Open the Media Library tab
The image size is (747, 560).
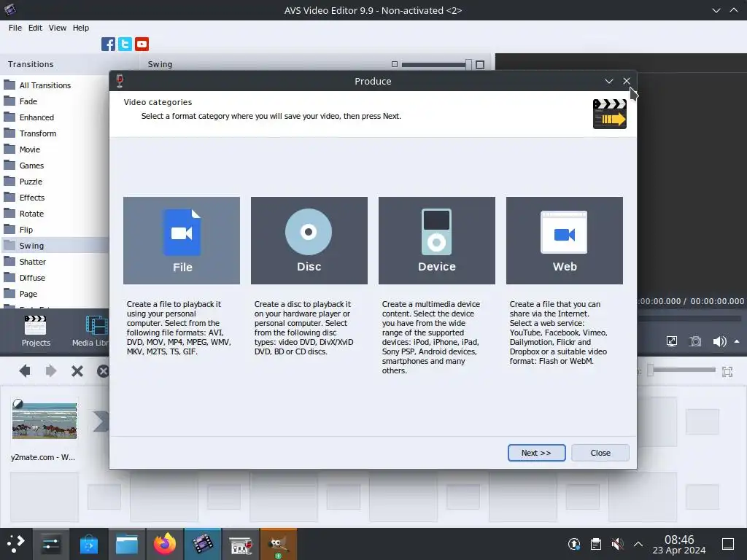pyautogui.click(x=90, y=331)
